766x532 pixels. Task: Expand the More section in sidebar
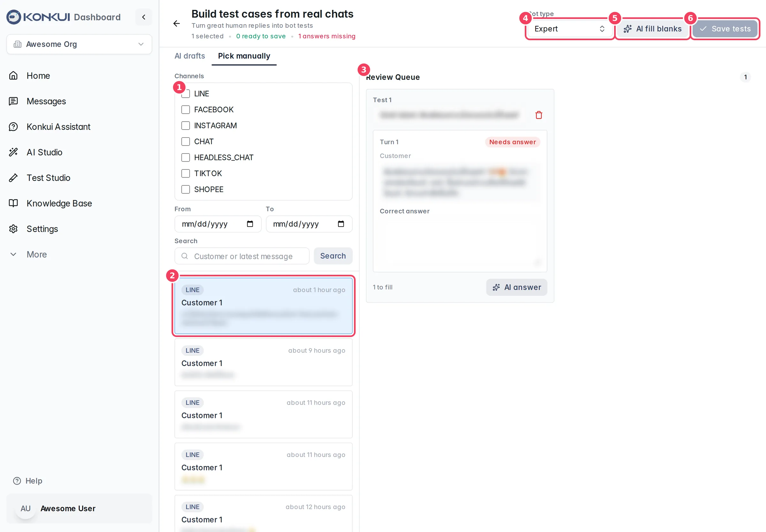pyautogui.click(x=37, y=254)
